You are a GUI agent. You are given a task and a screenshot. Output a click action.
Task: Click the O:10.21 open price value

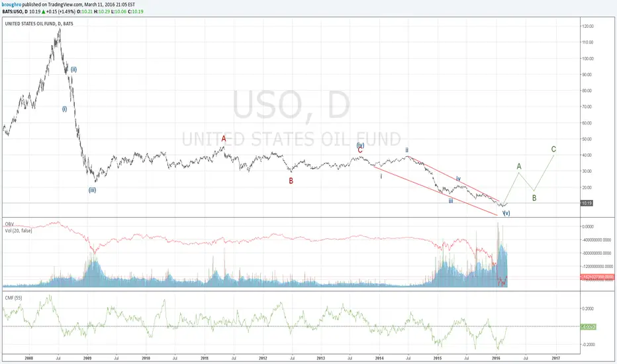(85, 11)
